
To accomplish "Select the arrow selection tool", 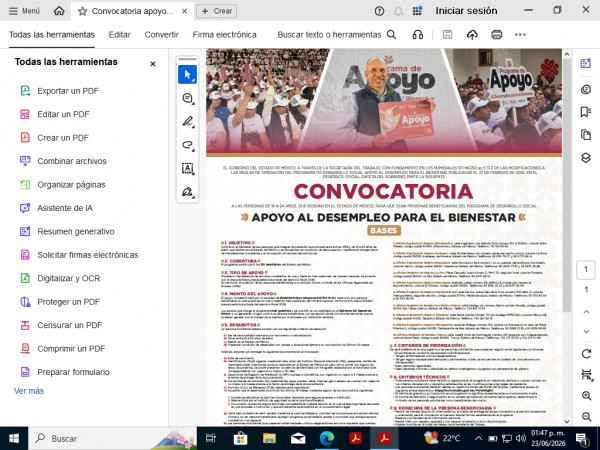I will (188, 75).
